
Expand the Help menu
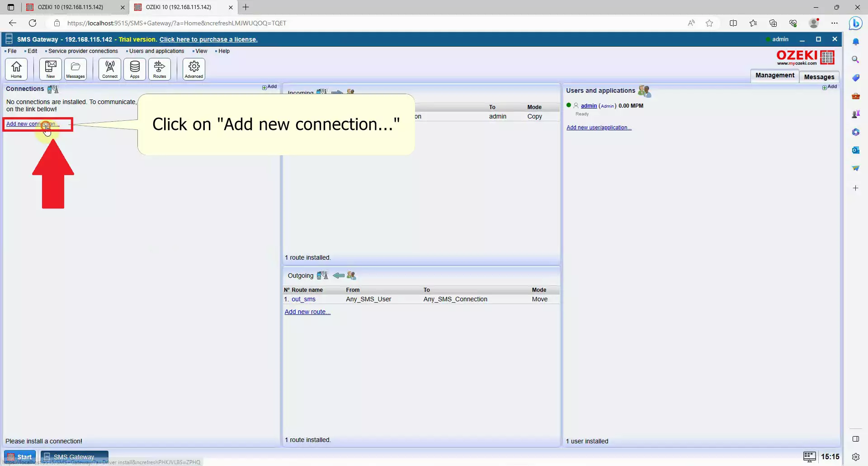point(224,51)
